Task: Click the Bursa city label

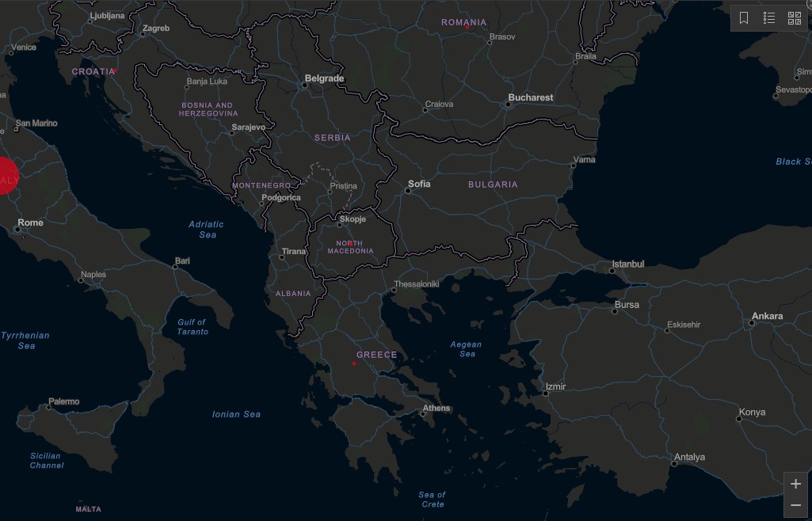Action: 627,305
